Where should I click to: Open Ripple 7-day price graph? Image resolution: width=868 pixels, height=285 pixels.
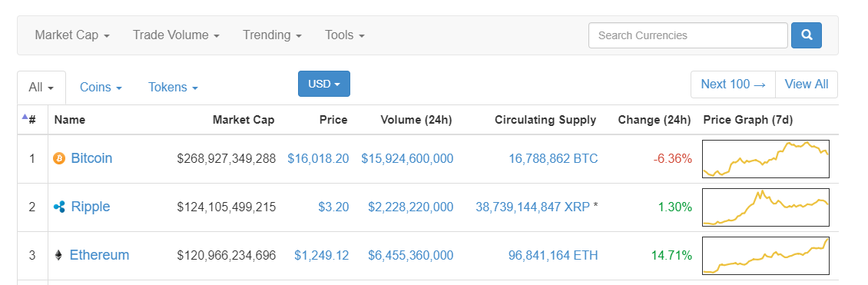(766, 207)
